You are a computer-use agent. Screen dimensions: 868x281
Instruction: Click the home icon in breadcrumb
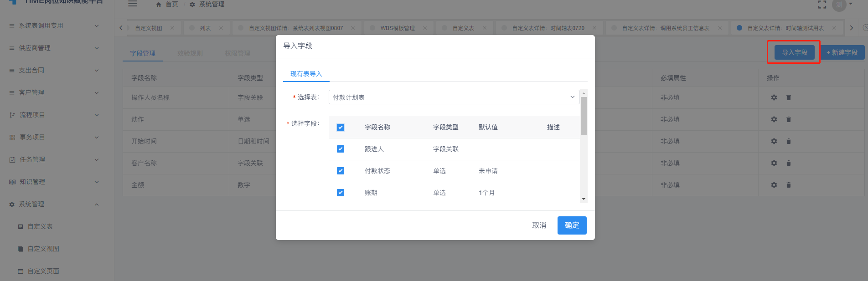click(159, 5)
